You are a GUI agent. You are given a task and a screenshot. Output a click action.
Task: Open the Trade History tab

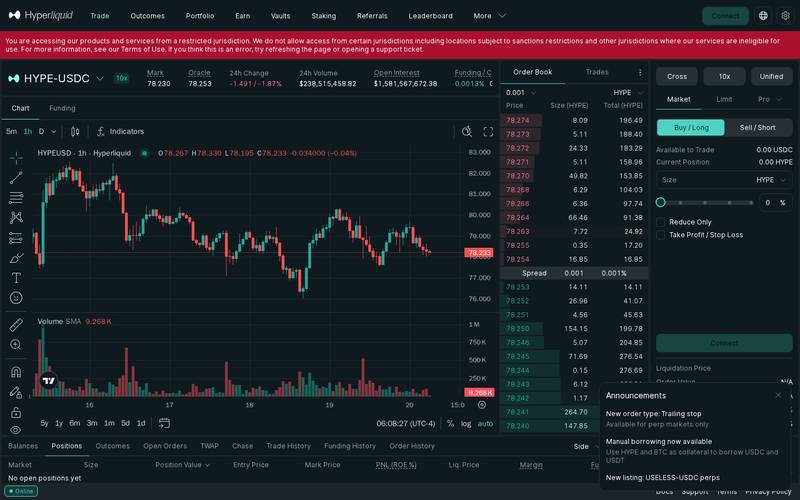[288, 446]
